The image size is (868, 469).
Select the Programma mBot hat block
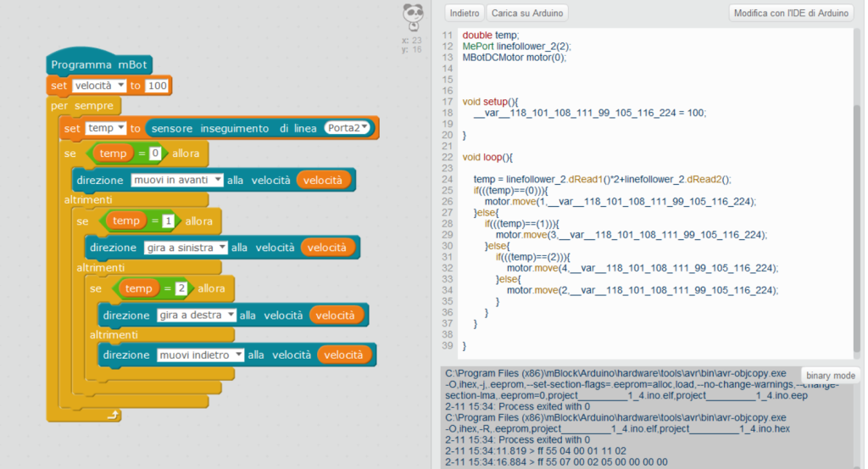(99, 64)
